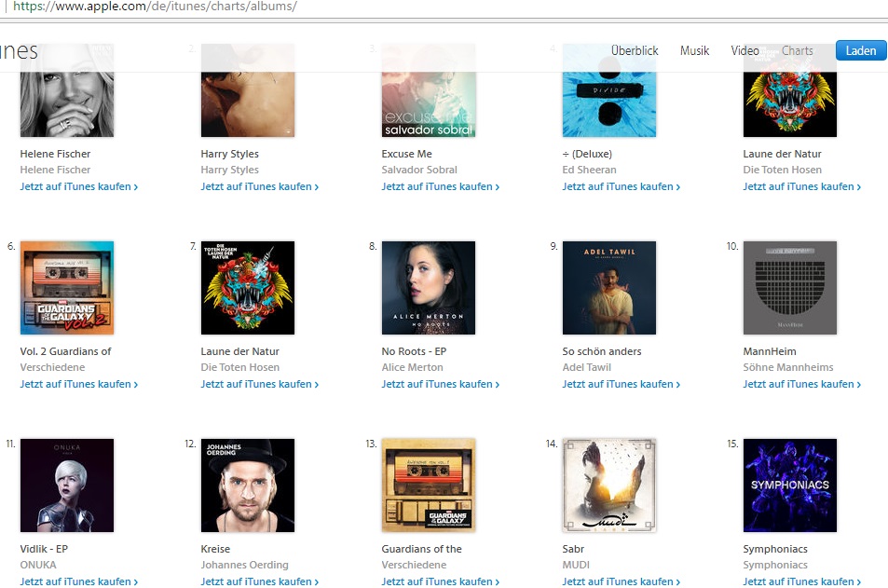Select the ONUKA Vidlik EP cover
This screenshot has width=888, height=588.
coord(67,485)
